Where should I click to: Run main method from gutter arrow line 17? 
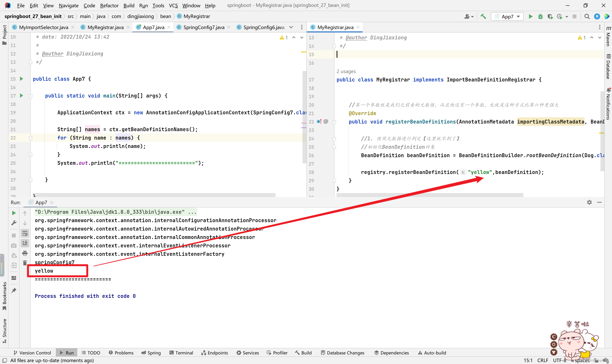(21, 96)
